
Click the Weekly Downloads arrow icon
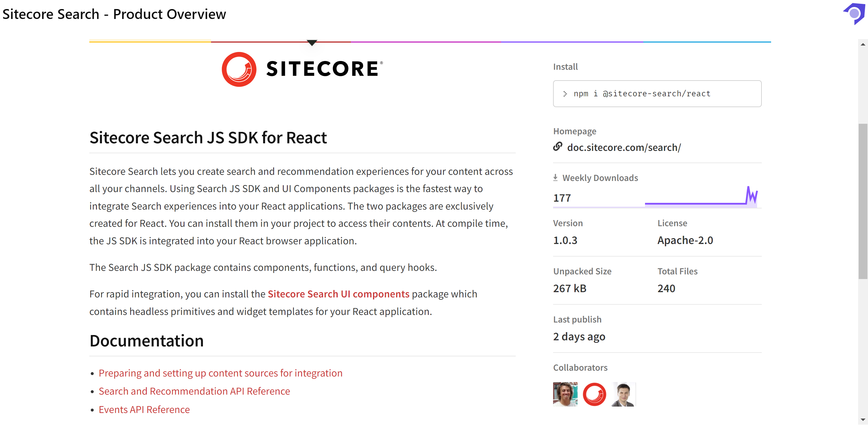(555, 178)
